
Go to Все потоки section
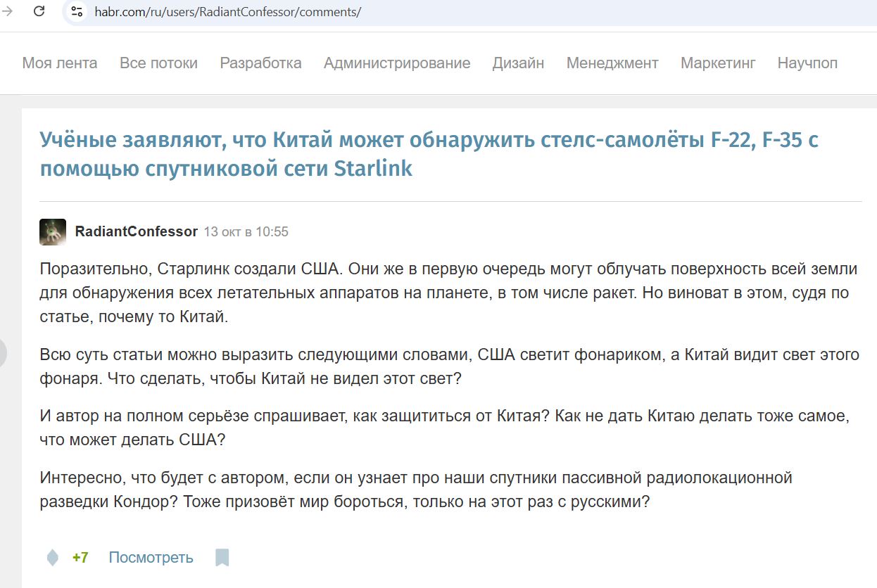pyautogui.click(x=158, y=63)
